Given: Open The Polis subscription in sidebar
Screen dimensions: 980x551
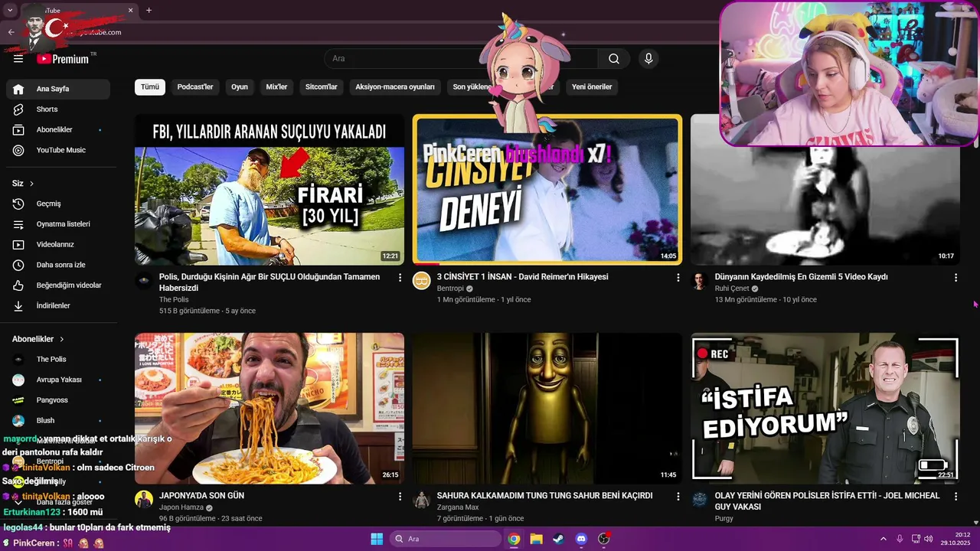Looking at the screenshot, I should coord(58,359).
